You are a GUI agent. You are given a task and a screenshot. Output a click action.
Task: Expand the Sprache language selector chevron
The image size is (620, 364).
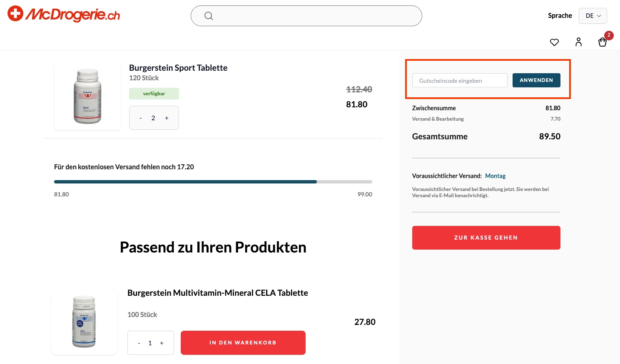(x=599, y=16)
